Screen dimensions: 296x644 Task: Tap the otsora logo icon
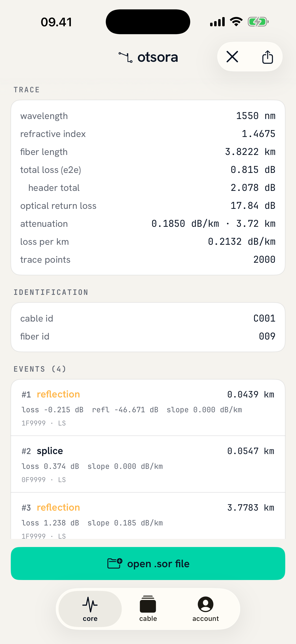click(x=126, y=57)
